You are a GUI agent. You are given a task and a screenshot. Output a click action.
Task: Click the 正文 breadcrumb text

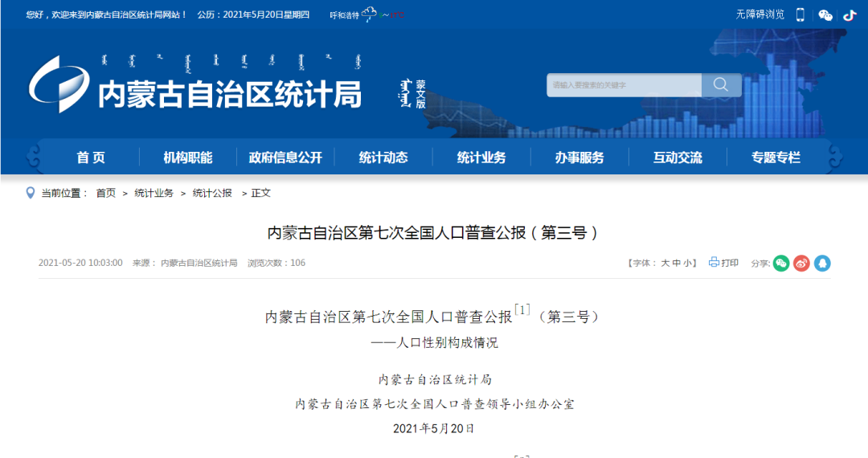[x=260, y=193]
